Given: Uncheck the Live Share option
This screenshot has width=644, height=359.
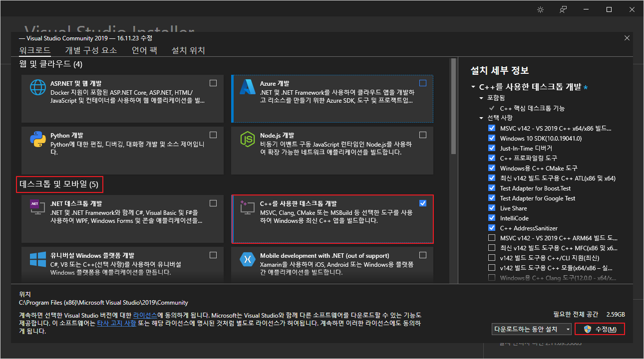Looking at the screenshot, I should pyautogui.click(x=492, y=208).
